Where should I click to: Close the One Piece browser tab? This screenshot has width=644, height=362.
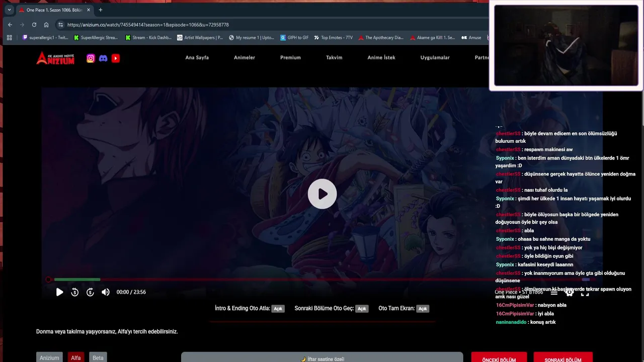coord(89,10)
